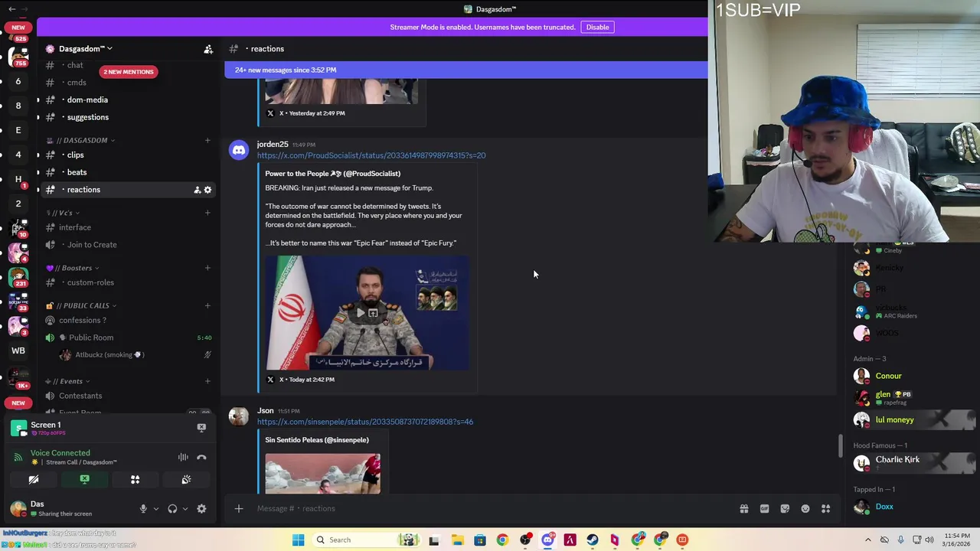Disable Streamer Mode button

(597, 28)
